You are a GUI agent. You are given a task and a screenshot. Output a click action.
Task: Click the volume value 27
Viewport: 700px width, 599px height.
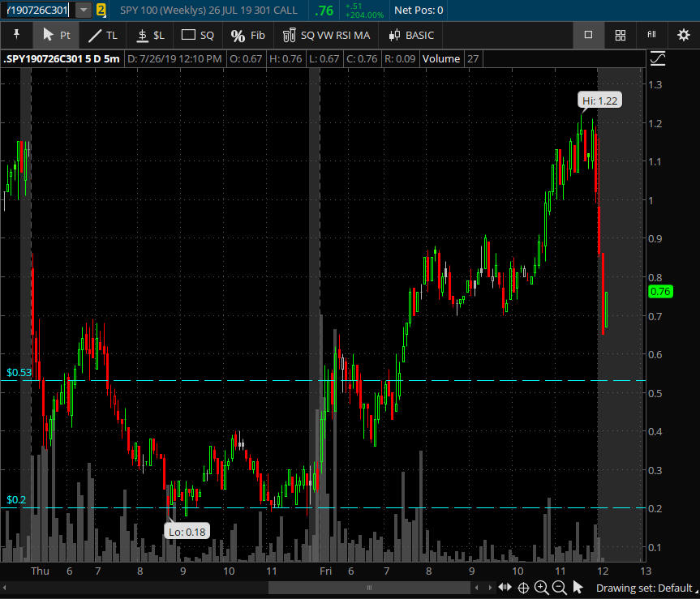point(473,59)
